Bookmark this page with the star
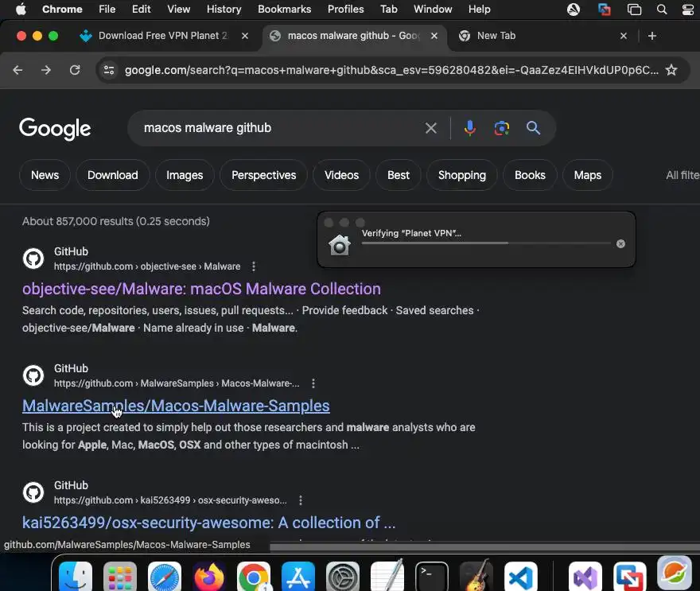This screenshot has height=591, width=700. 671,70
